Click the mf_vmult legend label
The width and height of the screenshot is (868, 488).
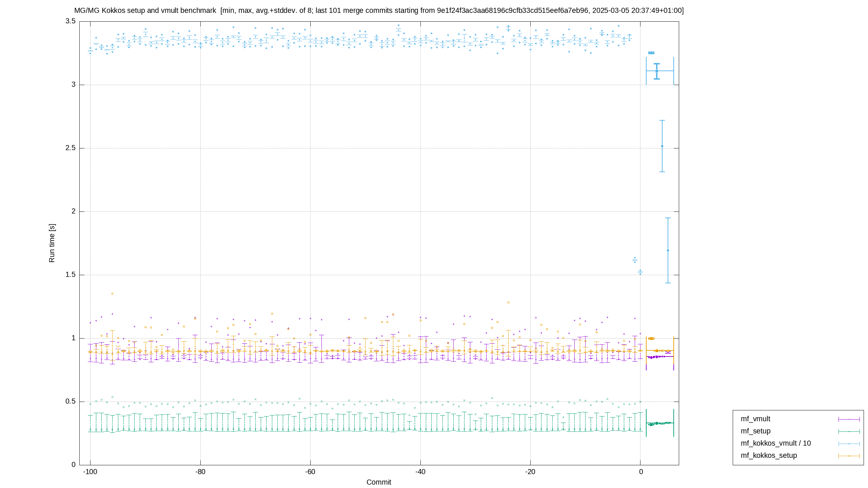(755, 419)
